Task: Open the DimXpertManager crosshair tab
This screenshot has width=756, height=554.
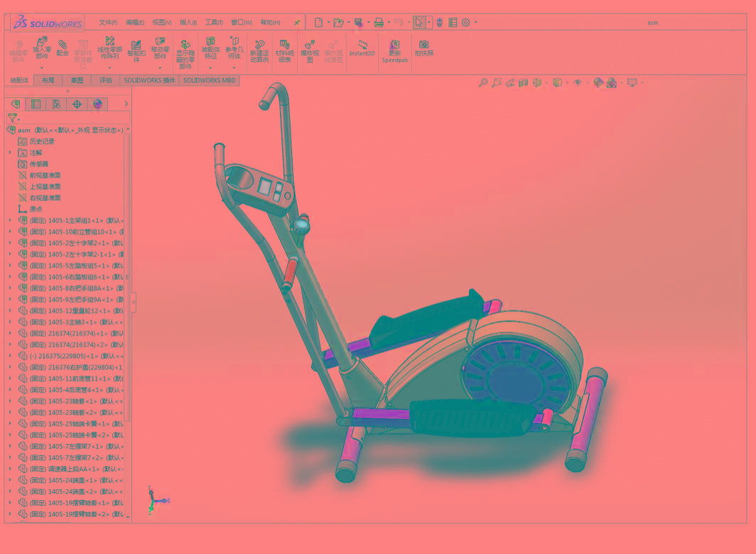Action: pyautogui.click(x=77, y=104)
